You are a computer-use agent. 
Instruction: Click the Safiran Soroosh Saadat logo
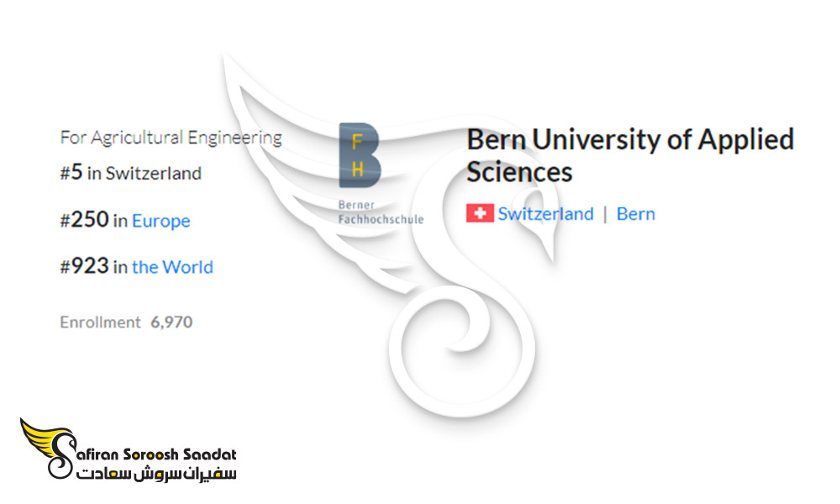pos(129,449)
